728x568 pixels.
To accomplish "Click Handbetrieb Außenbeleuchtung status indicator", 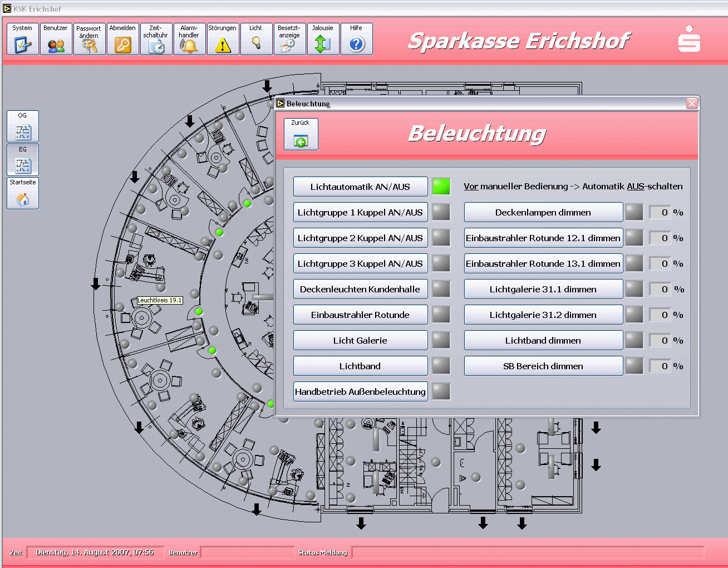I will 441,391.
